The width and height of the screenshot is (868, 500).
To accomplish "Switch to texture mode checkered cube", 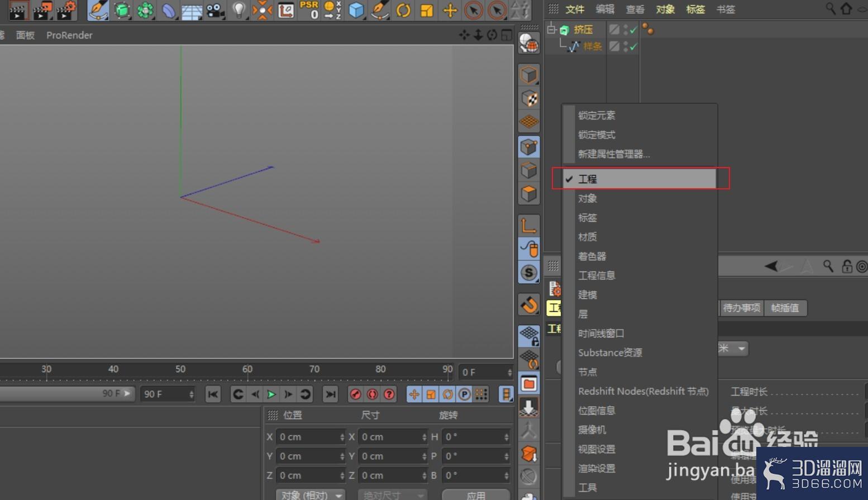I will point(529,98).
